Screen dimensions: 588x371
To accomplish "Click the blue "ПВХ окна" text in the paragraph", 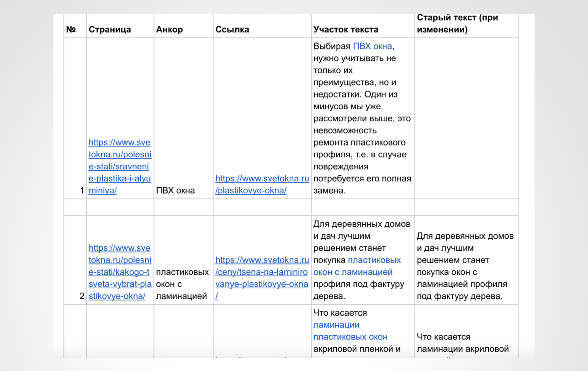I will point(372,47).
